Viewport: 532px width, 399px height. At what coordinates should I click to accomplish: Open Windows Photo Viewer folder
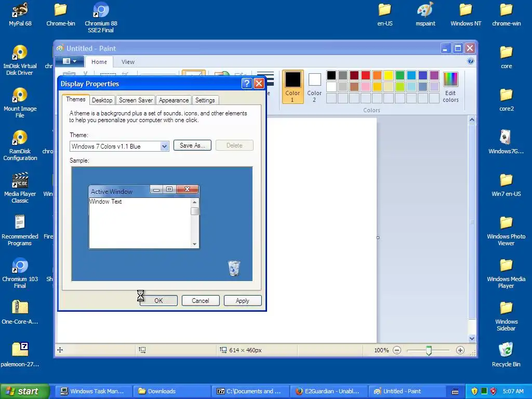tap(506, 231)
